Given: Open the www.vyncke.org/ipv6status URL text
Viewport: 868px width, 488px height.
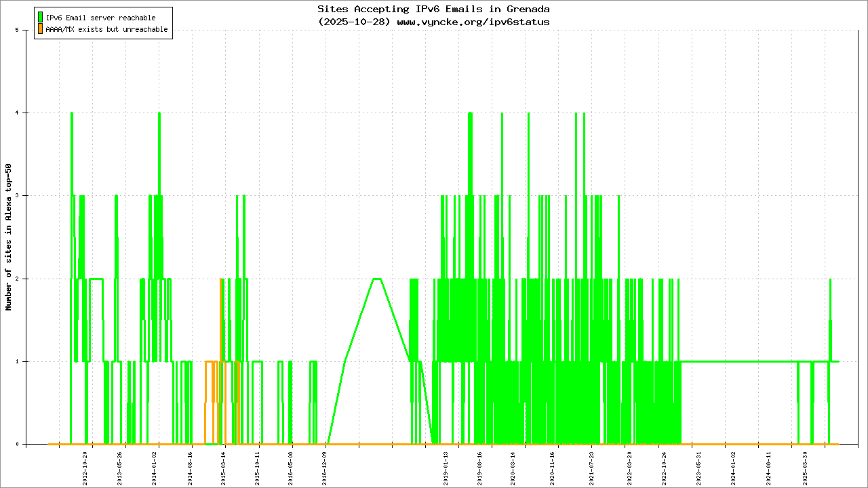Looking at the screenshot, I should 473,22.
